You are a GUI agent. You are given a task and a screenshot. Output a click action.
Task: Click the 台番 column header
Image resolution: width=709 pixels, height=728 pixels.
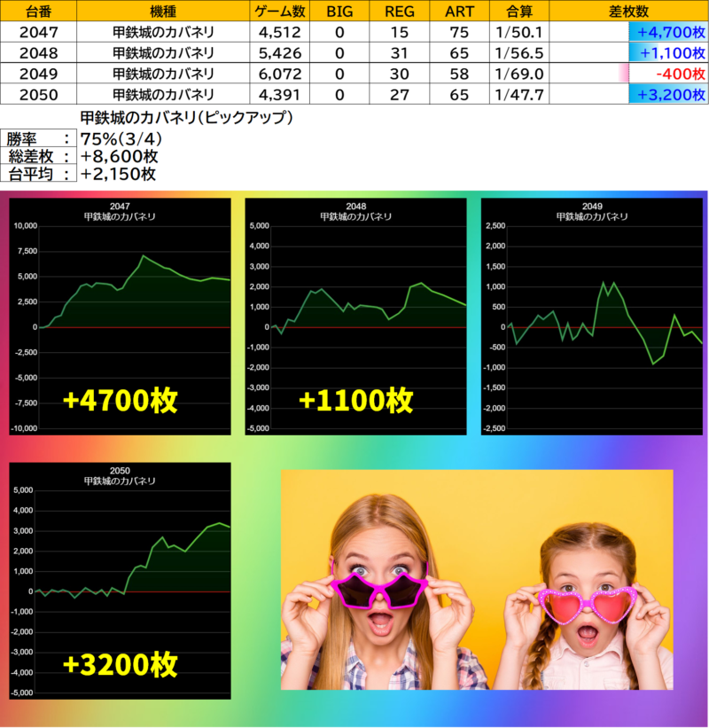[x=38, y=12]
